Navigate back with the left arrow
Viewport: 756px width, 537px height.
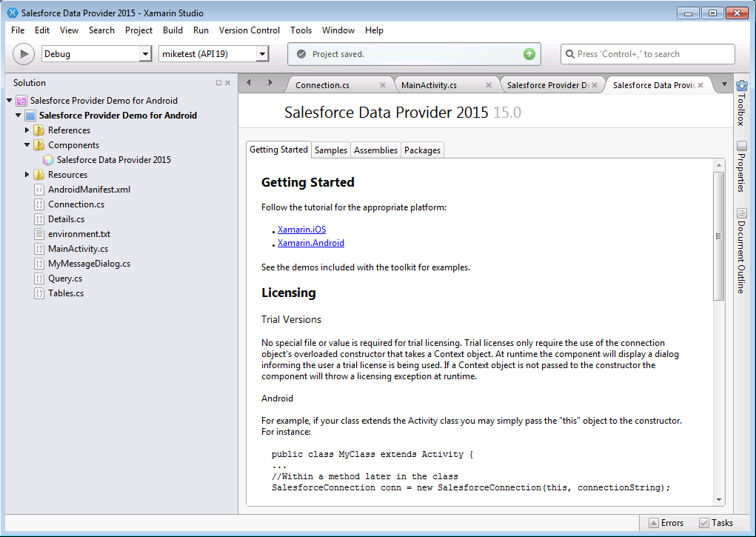249,83
